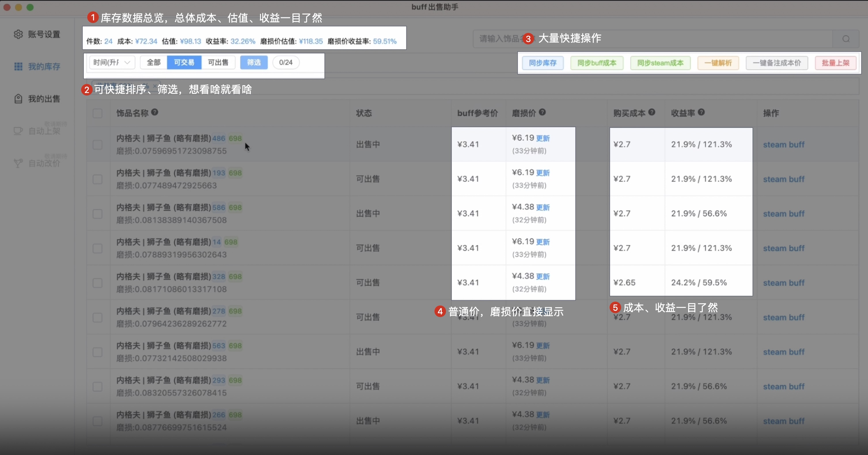Click 更新 link for item 293
This screenshot has width=868, height=455.
coord(543,380)
